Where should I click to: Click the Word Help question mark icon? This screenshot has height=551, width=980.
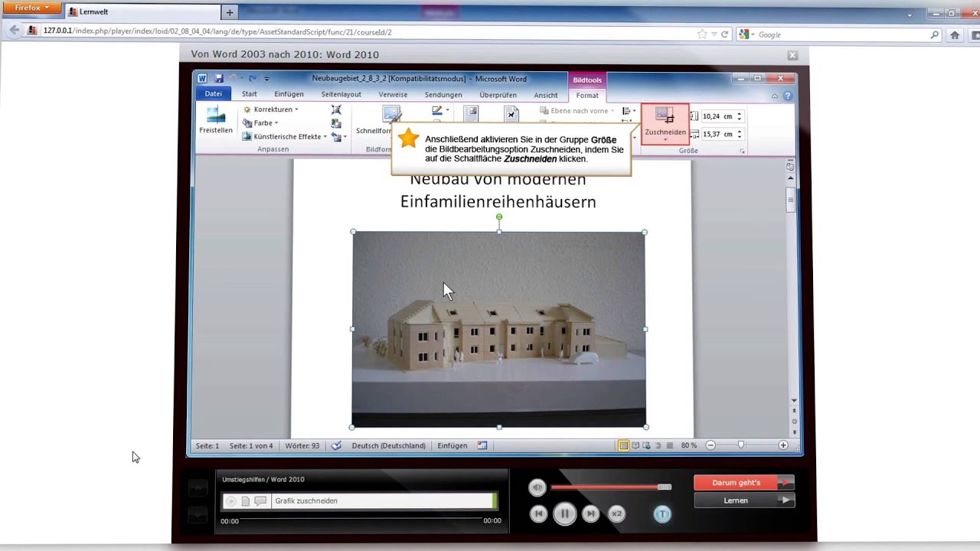[788, 96]
